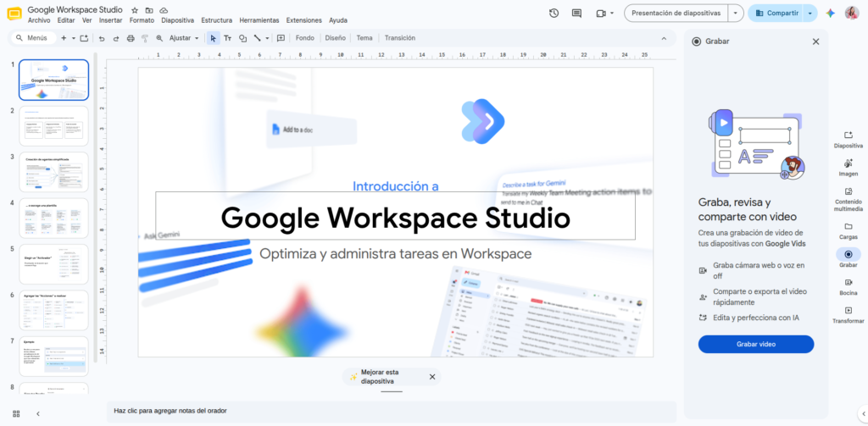
Task: Expand the new slide layout dropdown arrow
Action: pyautogui.click(x=73, y=38)
